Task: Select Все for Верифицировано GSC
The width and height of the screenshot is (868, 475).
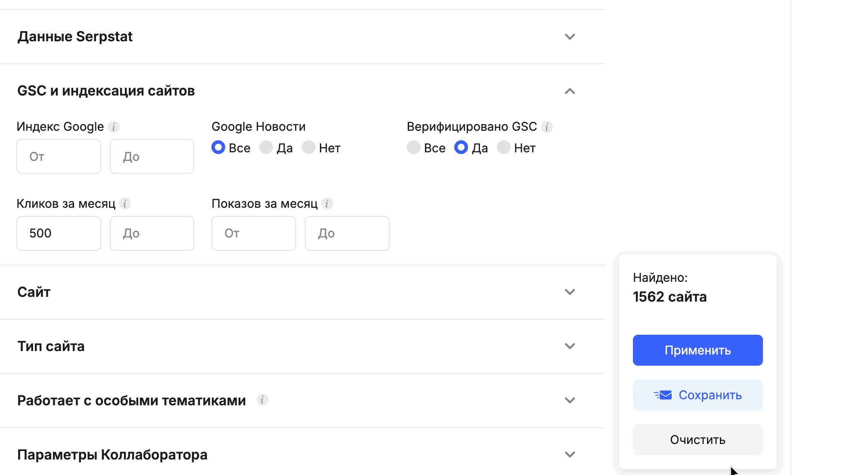Action: coord(414,148)
